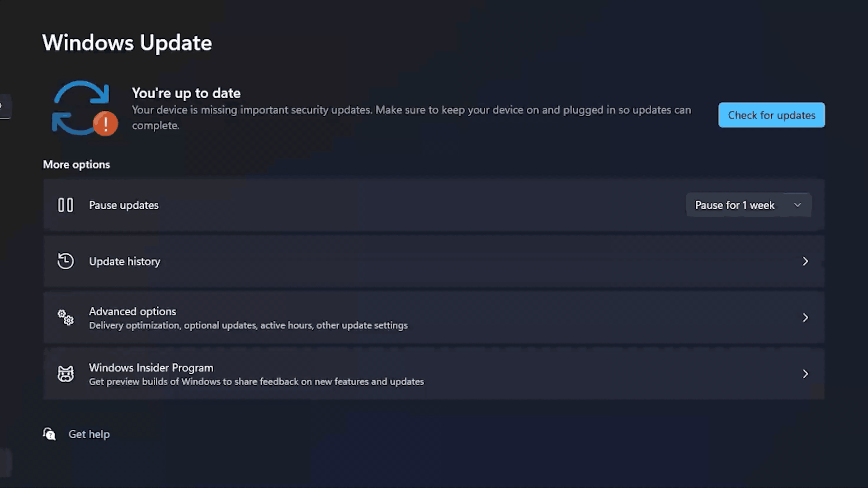Expand Update history with its chevron
Image resolution: width=868 pixels, height=488 pixels.
tap(805, 261)
